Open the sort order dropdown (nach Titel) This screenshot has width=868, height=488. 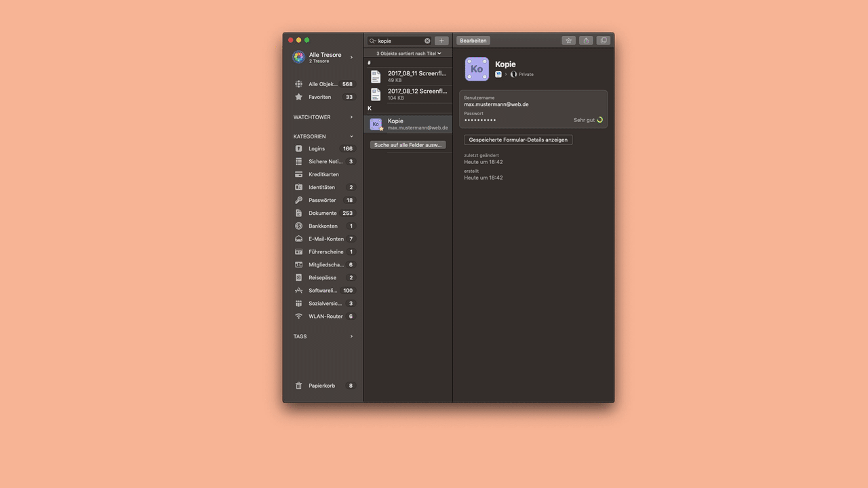pyautogui.click(x=409, y=53)
